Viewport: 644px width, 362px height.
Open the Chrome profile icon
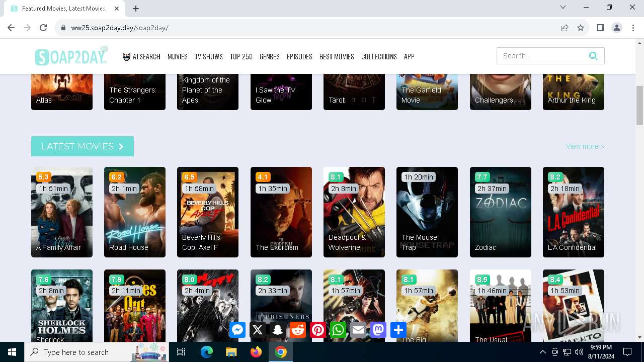(x=617, y=28)
